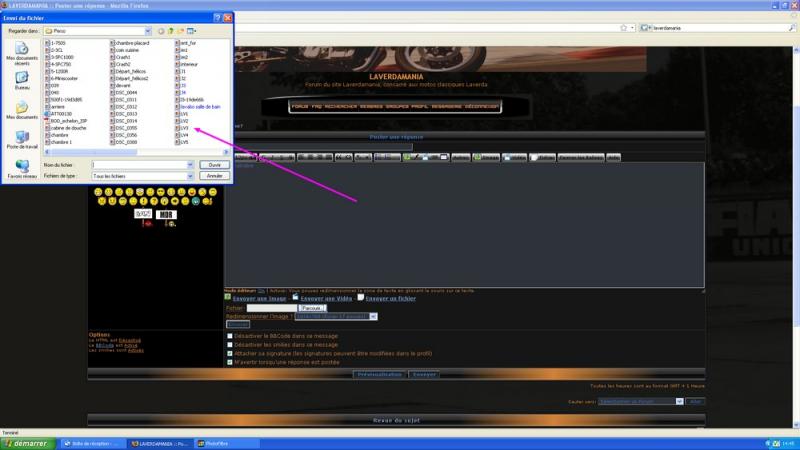The height and width of the screenshot is (450, 800).
Task: Open FAQ in the Laverdamania navigation bar
Action: [x=316, y=107]
